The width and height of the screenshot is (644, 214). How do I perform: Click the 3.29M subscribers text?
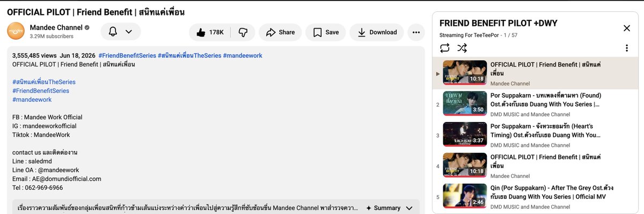(52, 37)
